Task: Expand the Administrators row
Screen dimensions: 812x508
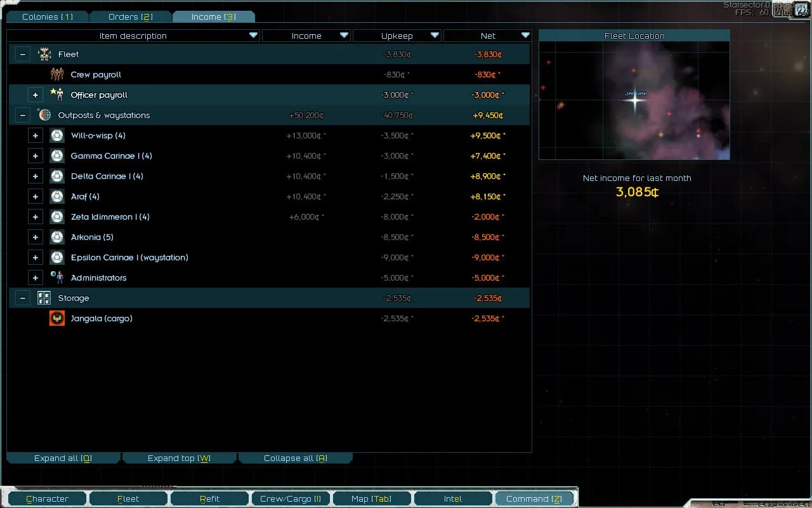Action: tap(36, 277)
